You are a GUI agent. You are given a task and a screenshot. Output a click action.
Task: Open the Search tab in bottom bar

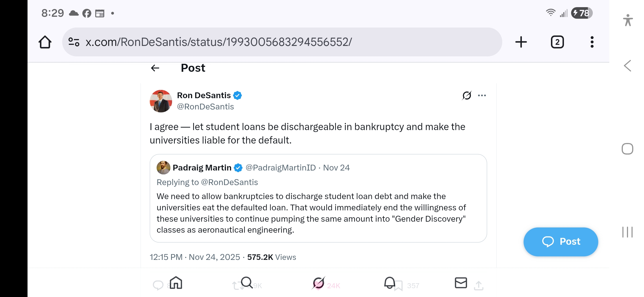pos(247,283)
